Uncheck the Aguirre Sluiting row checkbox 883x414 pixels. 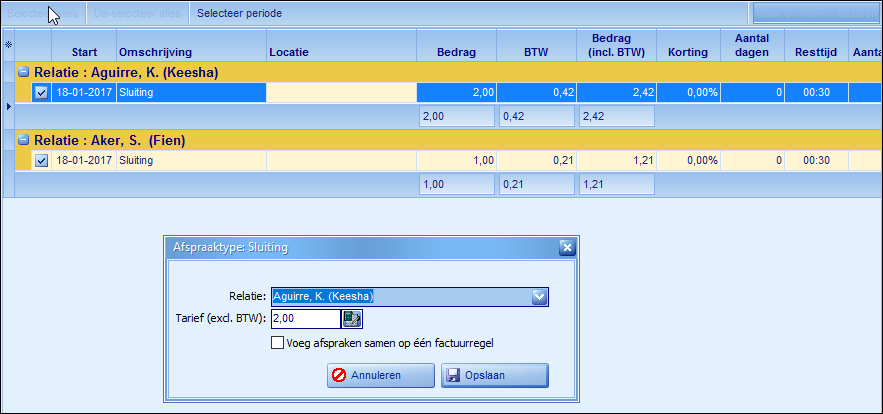pos(41,93)
